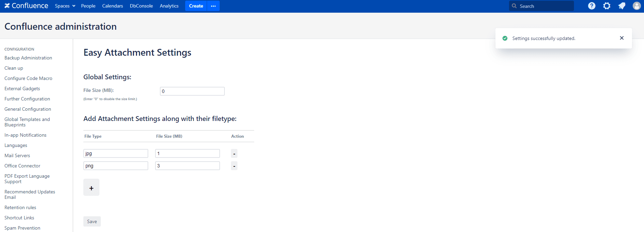Open the People menu item
This screenshot has height=232, width=644.
coord(88,6)
